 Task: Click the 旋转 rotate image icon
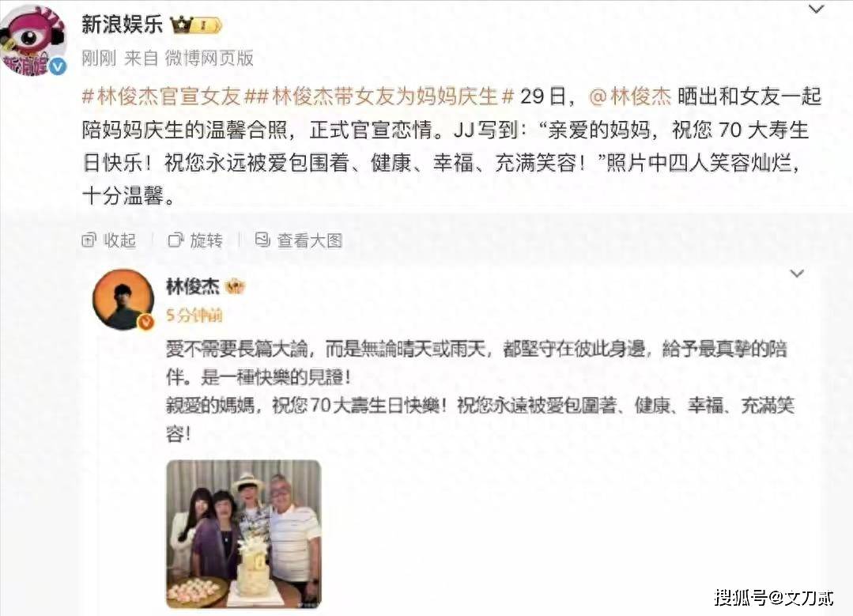click(176, 240)
